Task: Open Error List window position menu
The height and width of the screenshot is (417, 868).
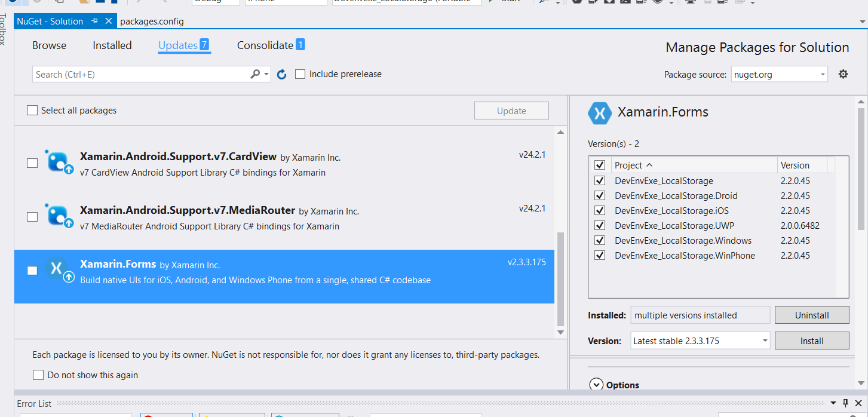Action: coord(833,403)
